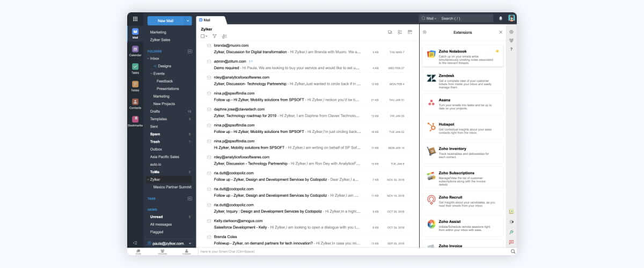Open the Designs subfolder under Inbox
This screenshot has height=268, width=644.
(x=164, y=66)
